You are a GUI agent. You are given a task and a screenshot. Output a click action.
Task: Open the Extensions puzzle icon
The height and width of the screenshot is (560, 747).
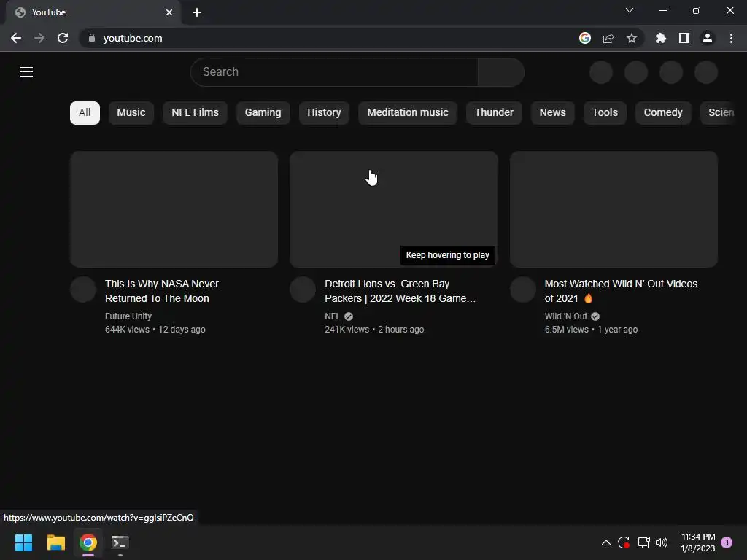pos(661,38)
